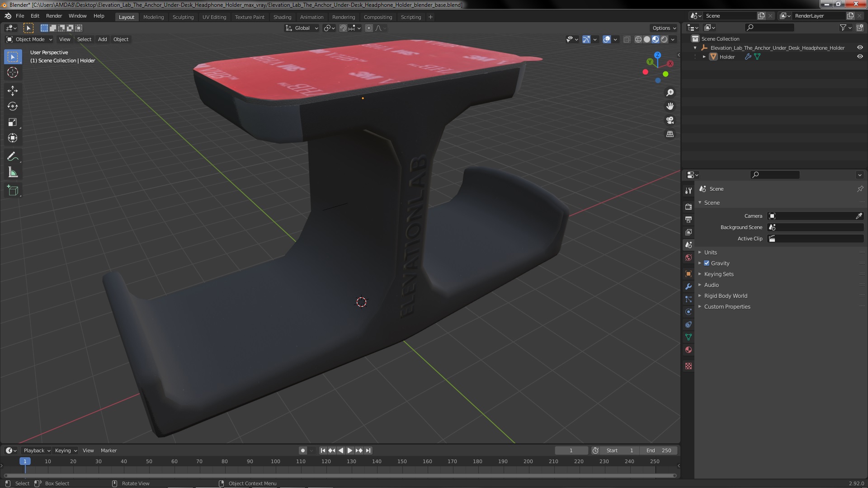Toggle the snapping magnet button
Viewport: 868px width, 488px height.
343,28
